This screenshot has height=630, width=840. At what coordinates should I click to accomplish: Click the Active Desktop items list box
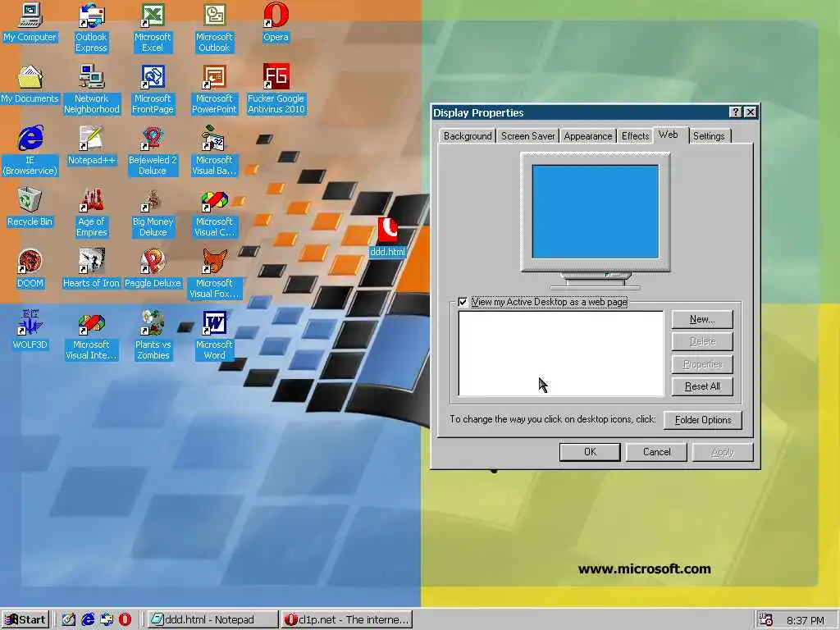[x=561, y=354]
